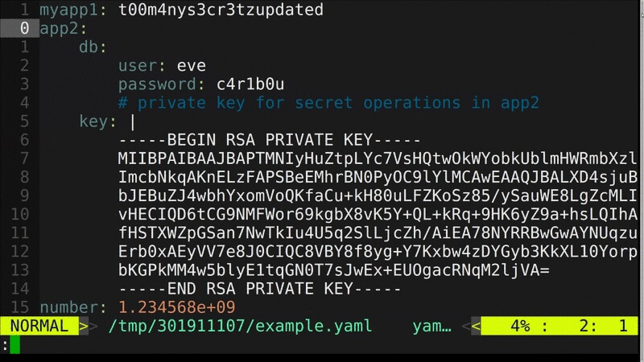This screenshot has width=644, height=362.
Task: Place cursor on the app2: key
Action: pyautogui.click(x=64, y=29)
